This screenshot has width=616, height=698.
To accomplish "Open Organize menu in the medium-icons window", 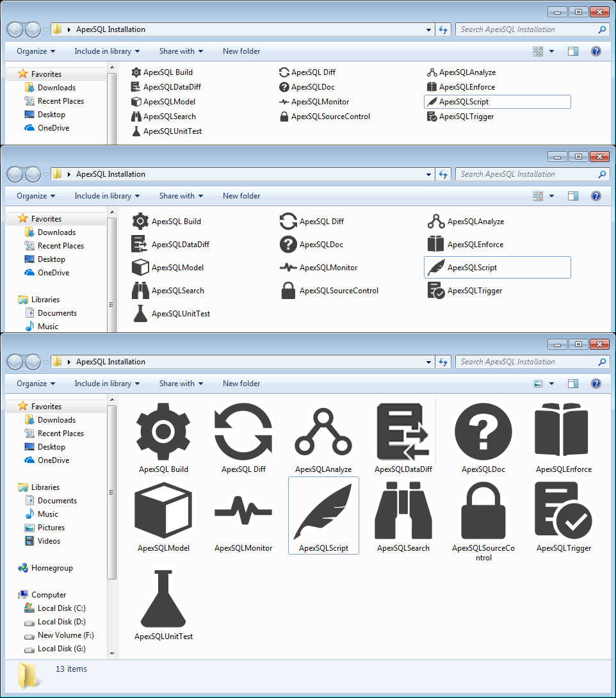I will [x=36, y=196].
